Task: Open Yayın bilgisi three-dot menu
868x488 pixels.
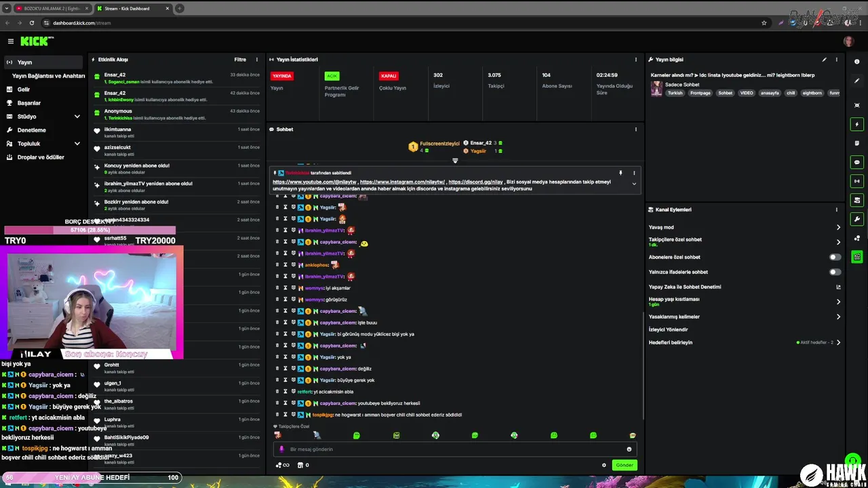Action: coord(837,60)
